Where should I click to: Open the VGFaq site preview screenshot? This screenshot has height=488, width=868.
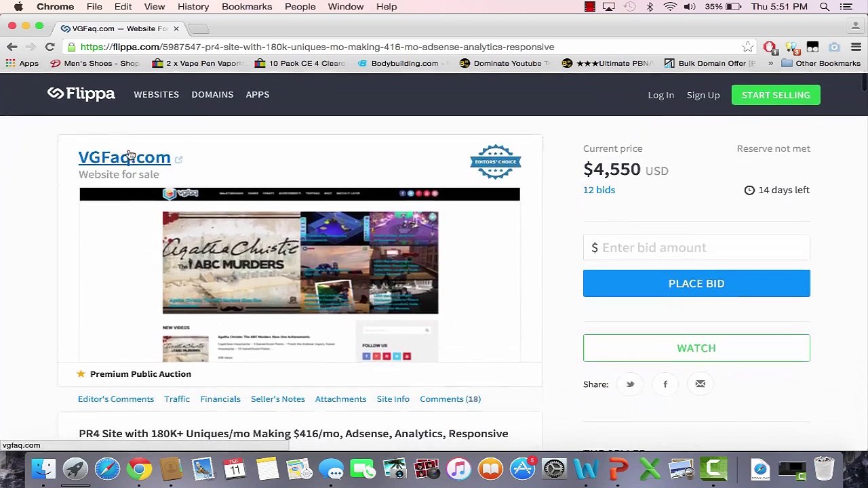tap(300, 274)
